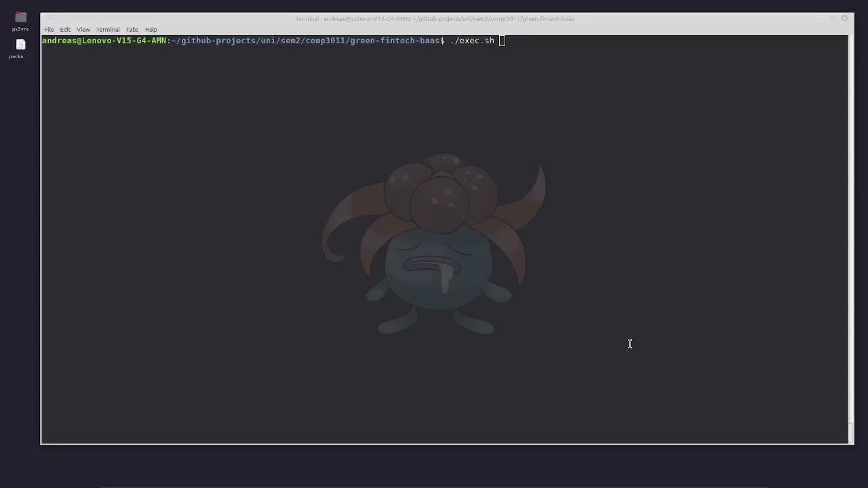This screenshot has height=488, width=868.
Task: Minimize the terminal window
Action: [819, 18]
